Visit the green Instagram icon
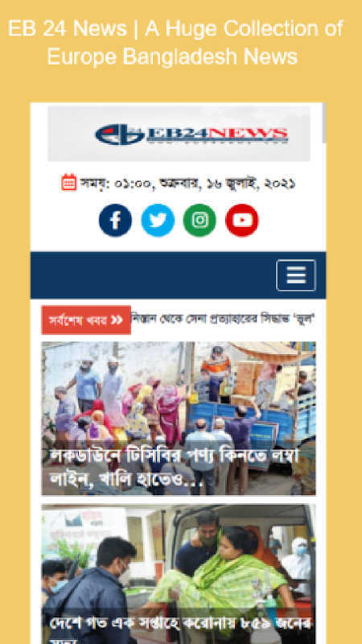 pyautogui.click(x=200, y=221)
